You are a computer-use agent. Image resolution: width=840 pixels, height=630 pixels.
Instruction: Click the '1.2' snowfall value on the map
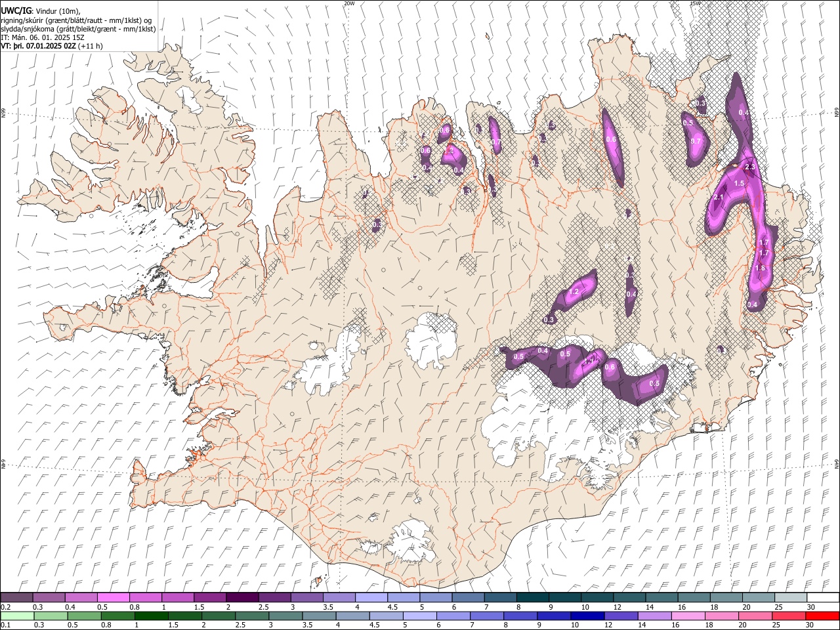pos(574,291)
